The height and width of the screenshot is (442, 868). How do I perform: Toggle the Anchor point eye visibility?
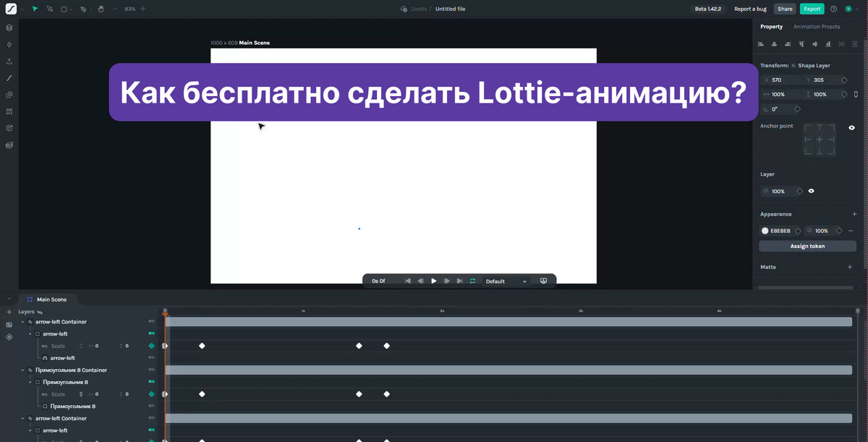[x=851, y=127]
